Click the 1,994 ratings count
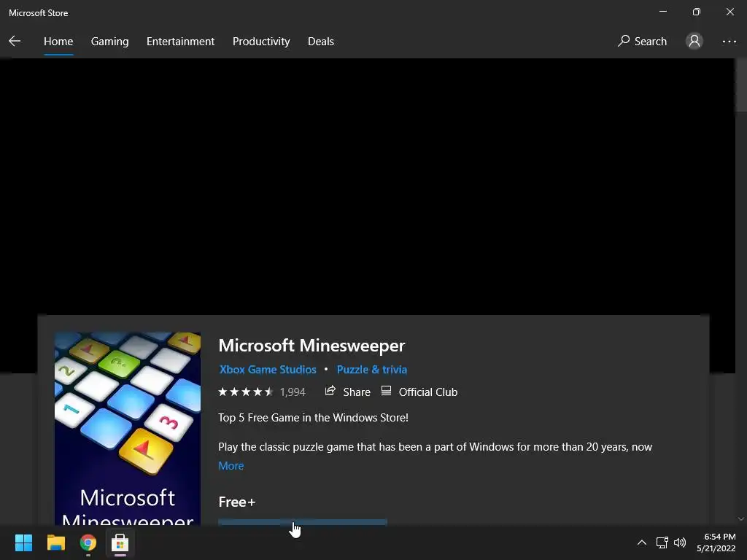 tap(293, 392)
